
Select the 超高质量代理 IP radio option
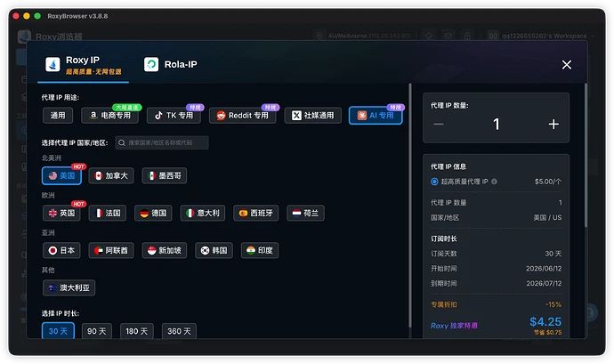pyautogui.click(x=434, y=182)
